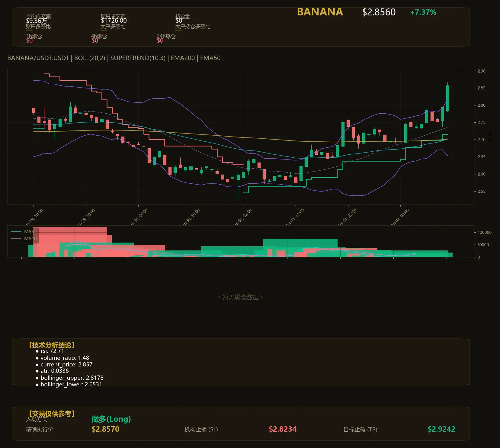Viewport: 500px width, 448px height.
Task: Click the 【技术分析结论】 section heading
Action: (x=52, y=345)
